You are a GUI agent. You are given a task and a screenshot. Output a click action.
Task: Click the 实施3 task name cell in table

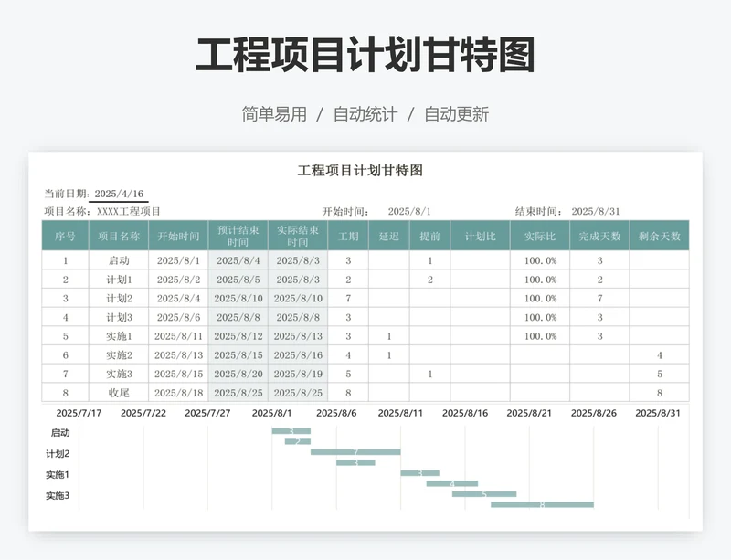click(x=119, y=374)
